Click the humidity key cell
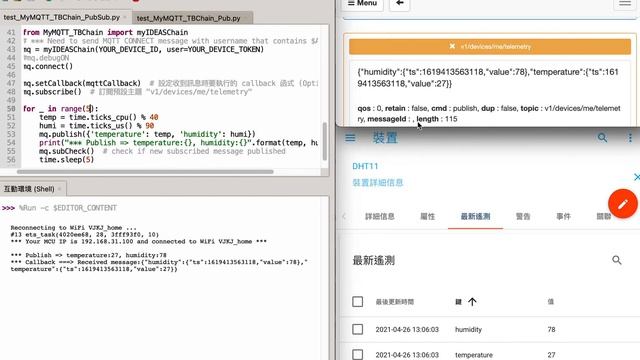 point(468,329)
